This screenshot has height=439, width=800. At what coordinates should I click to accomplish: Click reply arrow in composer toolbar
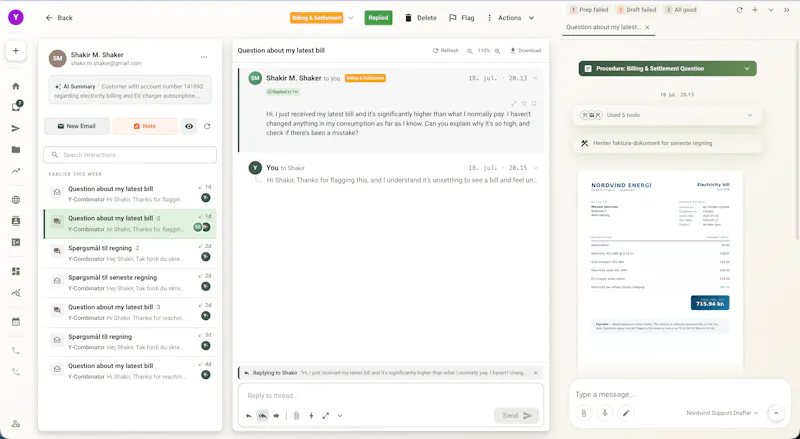pyautogui.click(x=248, y=416)
